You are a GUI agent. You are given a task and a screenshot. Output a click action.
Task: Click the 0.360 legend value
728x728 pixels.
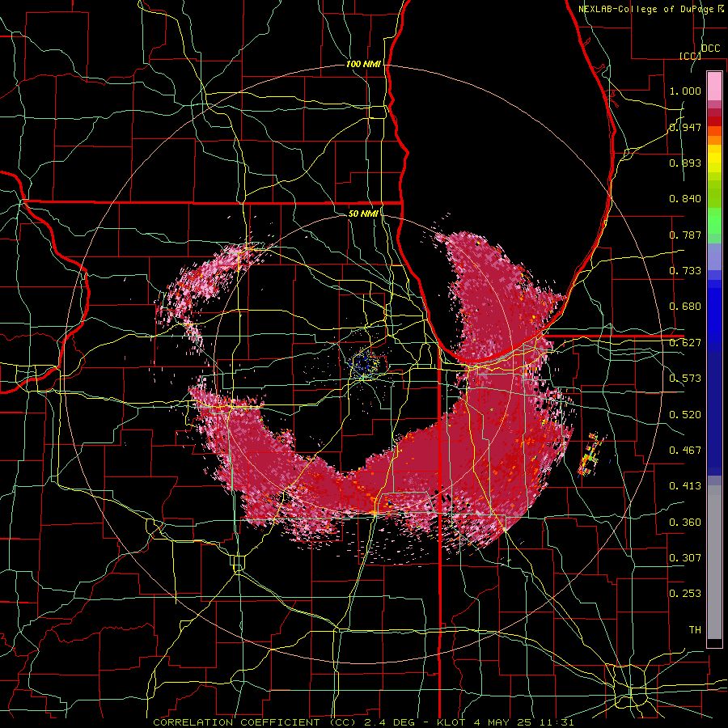coord(685,523)
